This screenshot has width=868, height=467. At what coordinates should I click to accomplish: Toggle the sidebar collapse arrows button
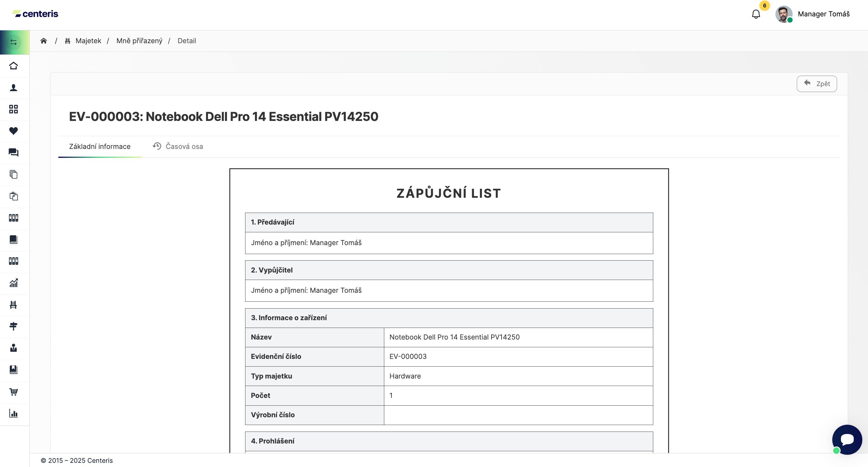pos(13,42)
